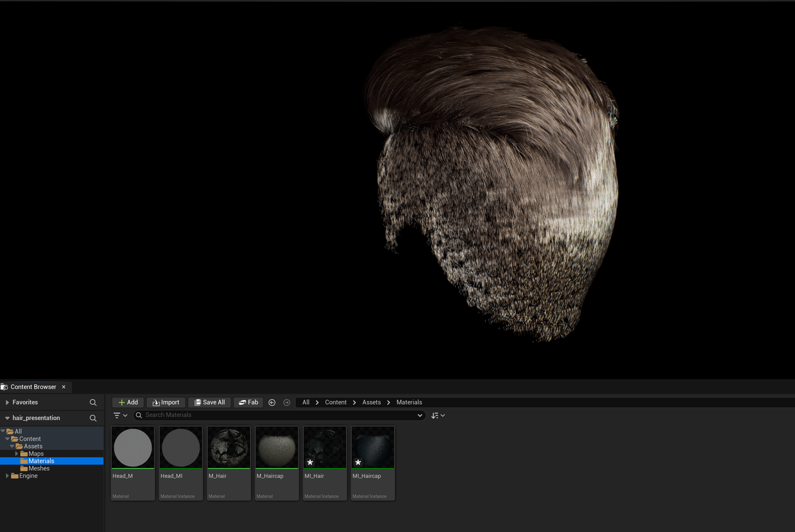Collapse the hair_presentation section

[7, 418]
